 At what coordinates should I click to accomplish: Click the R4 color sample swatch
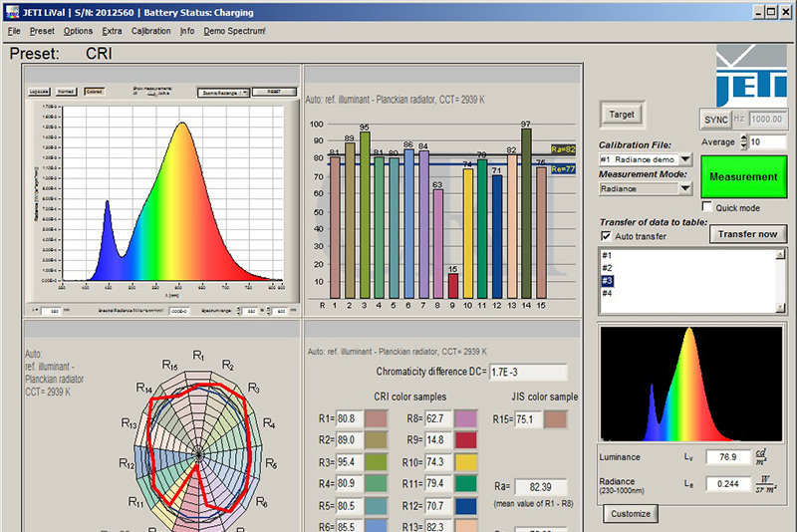pyautogui.click(x=376, y=483)
